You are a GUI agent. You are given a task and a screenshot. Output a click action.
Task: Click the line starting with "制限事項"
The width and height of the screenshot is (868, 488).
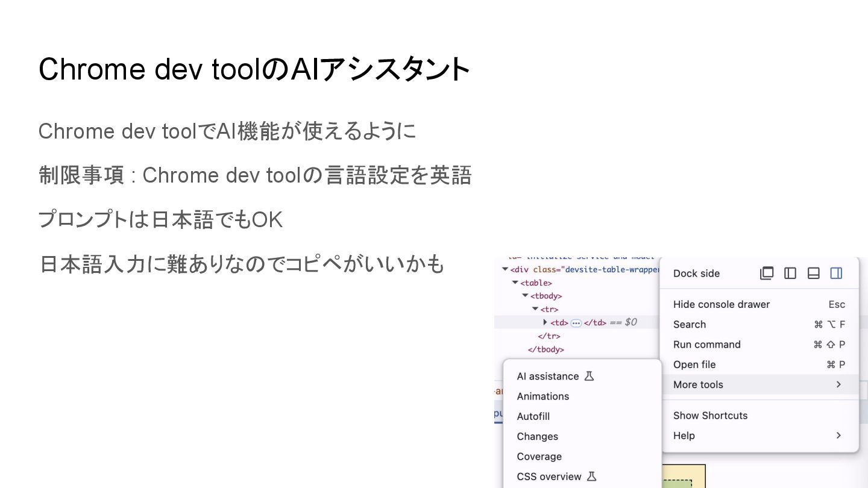255,175
